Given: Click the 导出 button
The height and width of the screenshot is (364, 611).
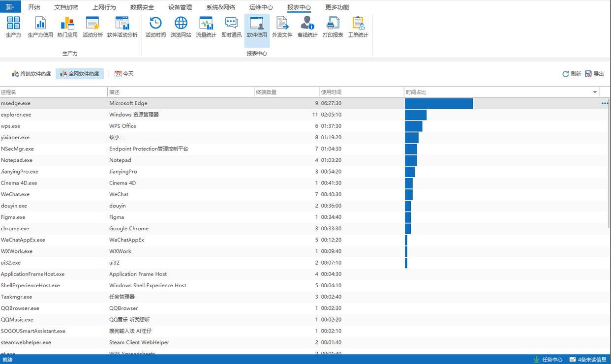Looking at the screenshot, I should point(594,74).
